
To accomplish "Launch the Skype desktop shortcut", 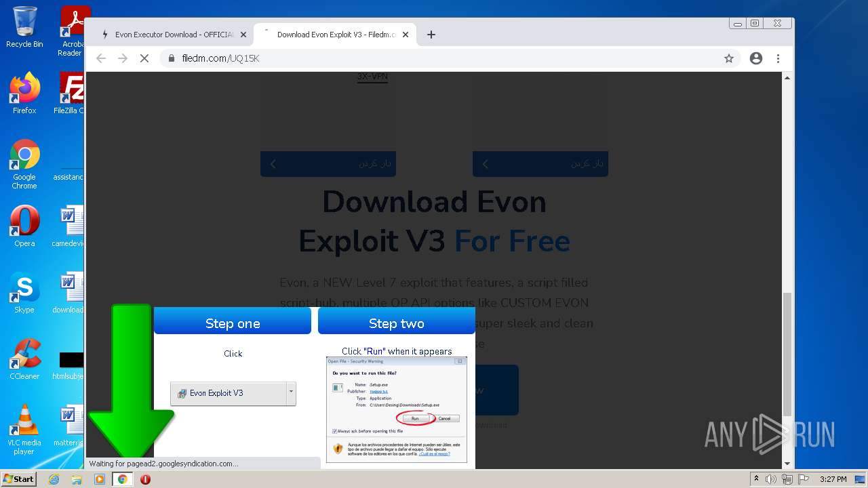I will (24, 293).
